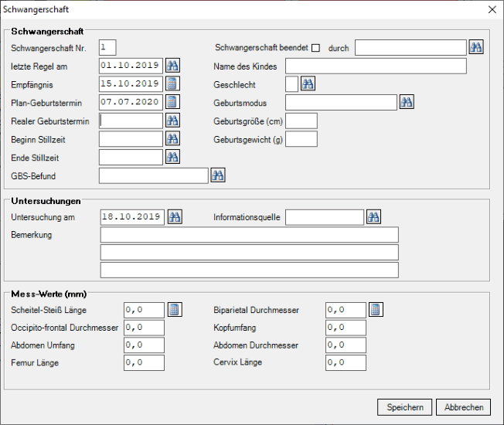Viewport: 504px width, 425px height.
Task: Click the Cervix Länge value field
Action: pyautogui.click(x=346, y=363)
